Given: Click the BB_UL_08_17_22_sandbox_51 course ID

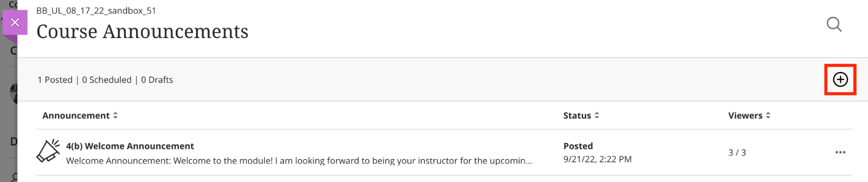Looking at the screenshot, I should pos(96,11).
